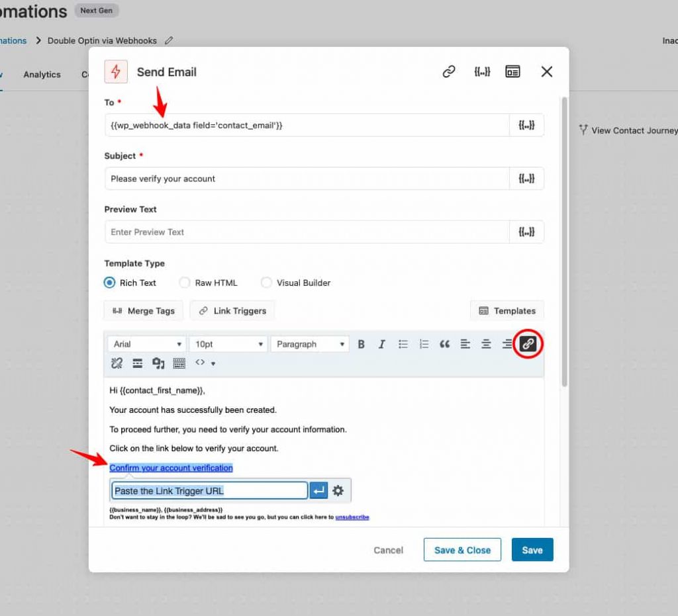Insert merge tag into To field

pos(526,125)
